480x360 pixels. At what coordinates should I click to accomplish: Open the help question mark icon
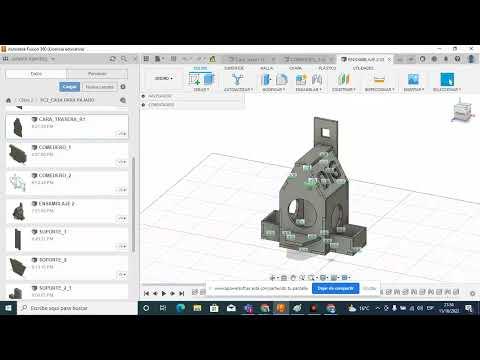(x=458, y=59)
